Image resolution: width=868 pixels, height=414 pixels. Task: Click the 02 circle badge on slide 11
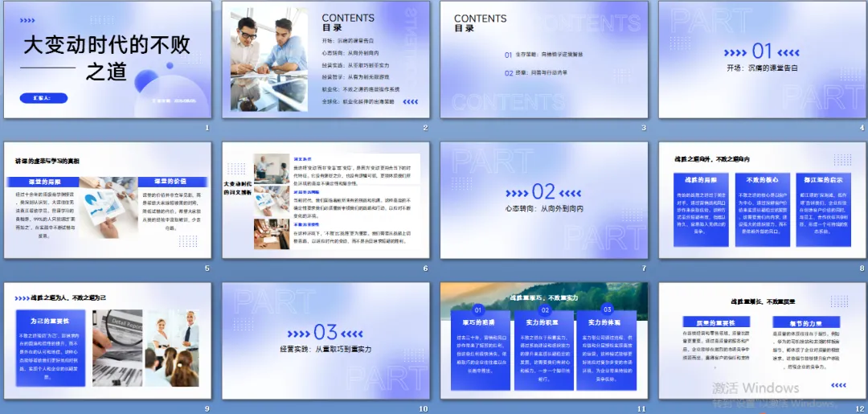tap(545, 310)
